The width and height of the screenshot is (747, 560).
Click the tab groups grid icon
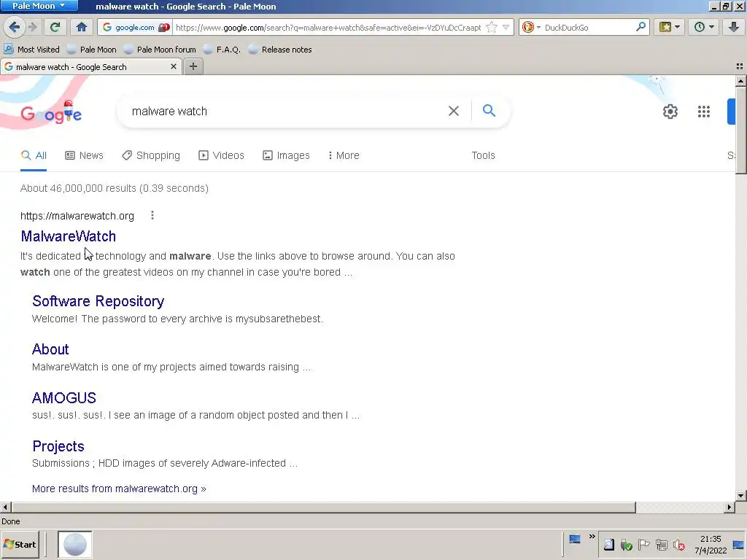click(740, 66)
